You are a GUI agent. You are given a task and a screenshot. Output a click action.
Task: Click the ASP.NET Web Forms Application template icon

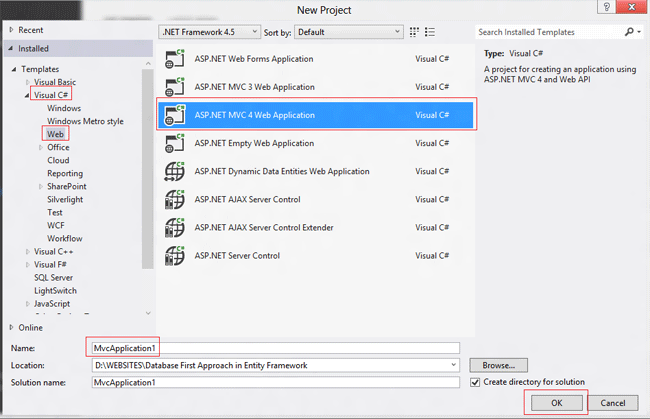175,59
